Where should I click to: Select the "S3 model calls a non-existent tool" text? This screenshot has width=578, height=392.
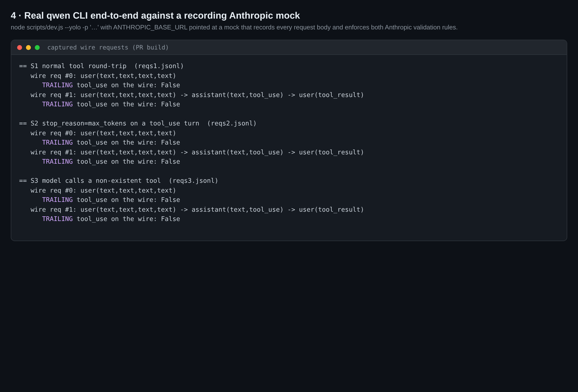tap(96, 181)
